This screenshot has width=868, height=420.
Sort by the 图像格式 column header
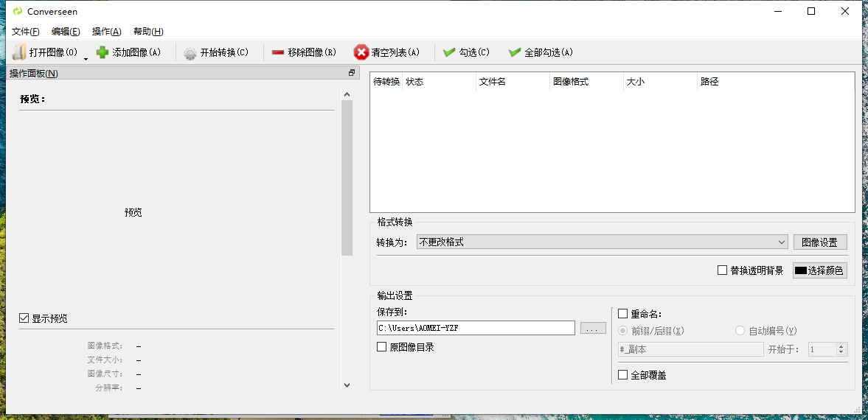coord(586,82)
